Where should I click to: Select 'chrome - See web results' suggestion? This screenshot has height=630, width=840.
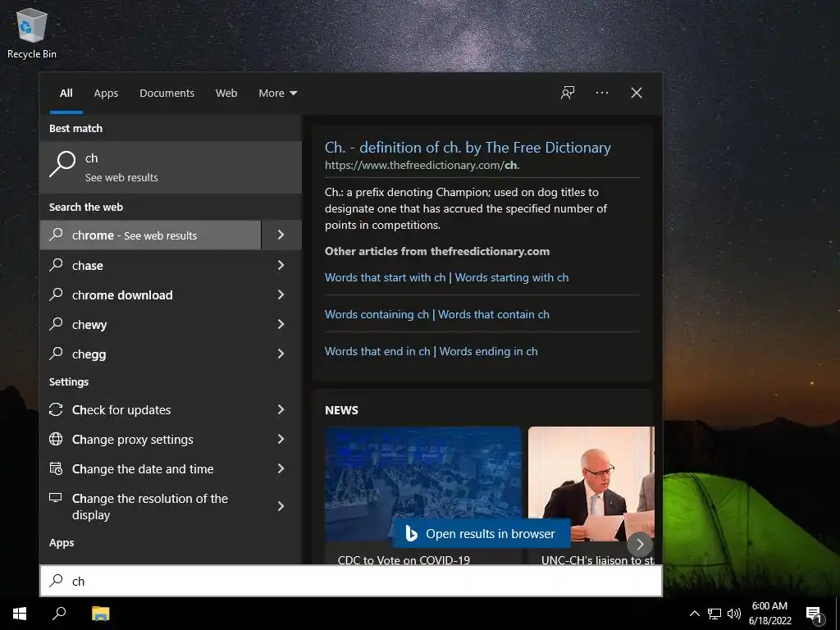click(151, 235)
